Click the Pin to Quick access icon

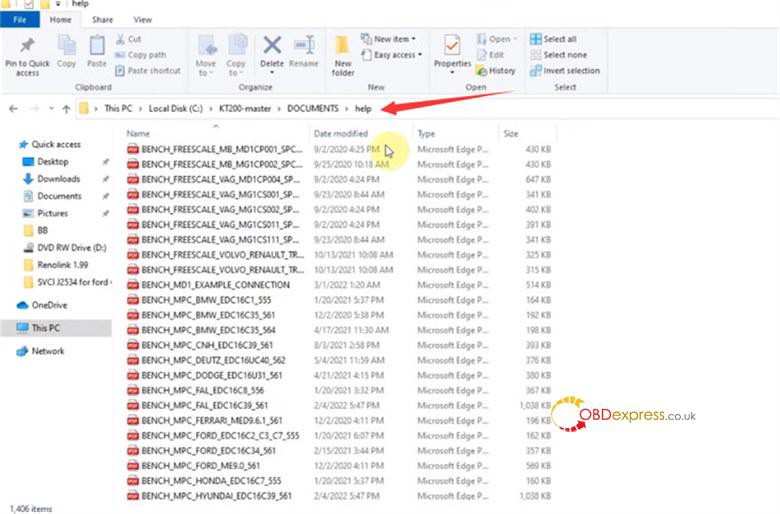click(27, 45)
